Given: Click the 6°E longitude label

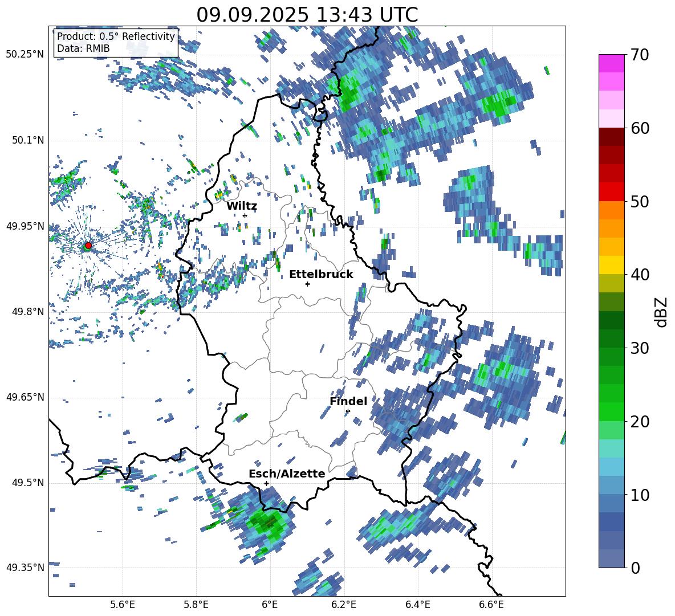Looking at the screenshot, I should pos(270,605).
